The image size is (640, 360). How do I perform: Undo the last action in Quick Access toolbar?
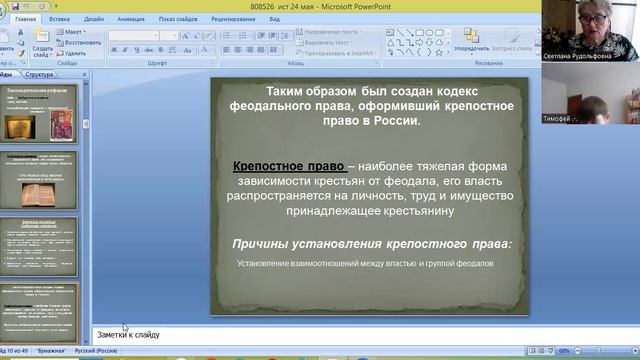point(27,6)
